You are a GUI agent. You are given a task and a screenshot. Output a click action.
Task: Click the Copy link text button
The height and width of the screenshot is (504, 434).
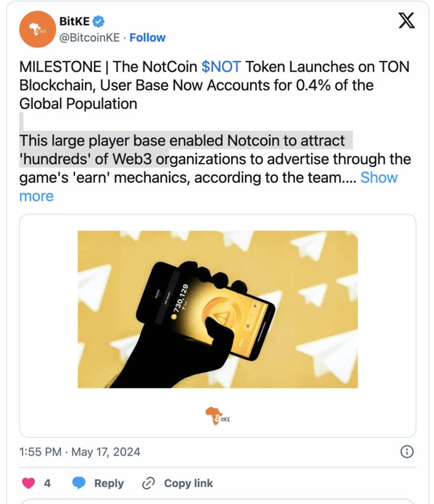[188, 483]
